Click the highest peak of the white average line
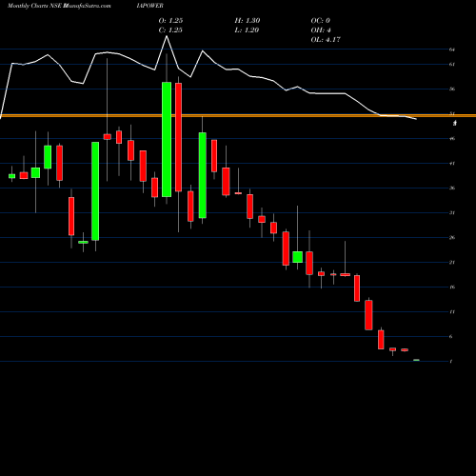 (167, 36)
